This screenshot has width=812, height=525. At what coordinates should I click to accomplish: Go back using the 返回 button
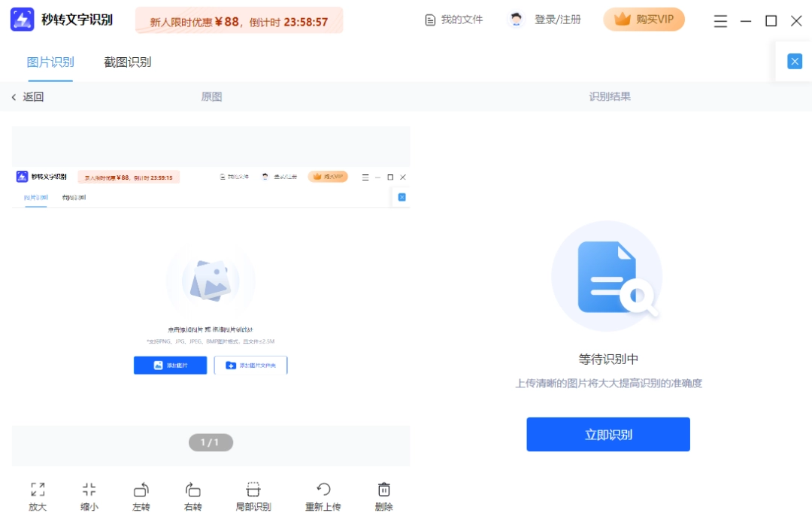(x=27, y=96)
